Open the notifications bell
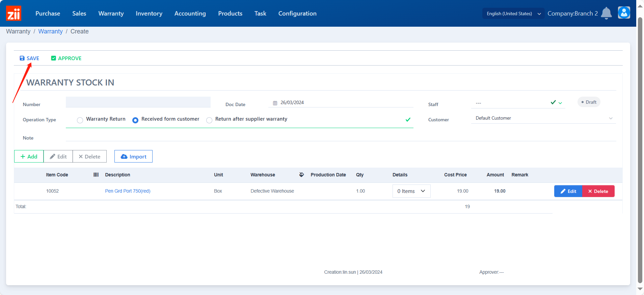The width and height of the screenshot is (644, 295). tap(606, 13)
